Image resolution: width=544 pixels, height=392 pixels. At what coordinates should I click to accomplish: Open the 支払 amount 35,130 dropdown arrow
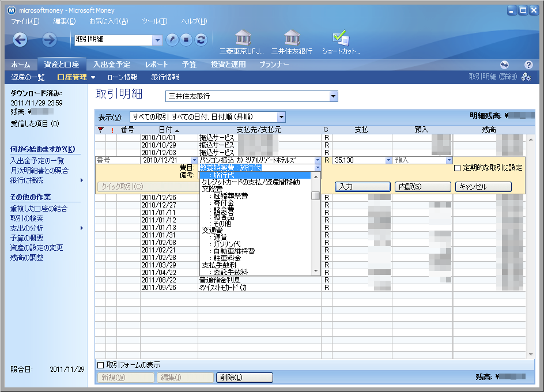click(388, 160)
